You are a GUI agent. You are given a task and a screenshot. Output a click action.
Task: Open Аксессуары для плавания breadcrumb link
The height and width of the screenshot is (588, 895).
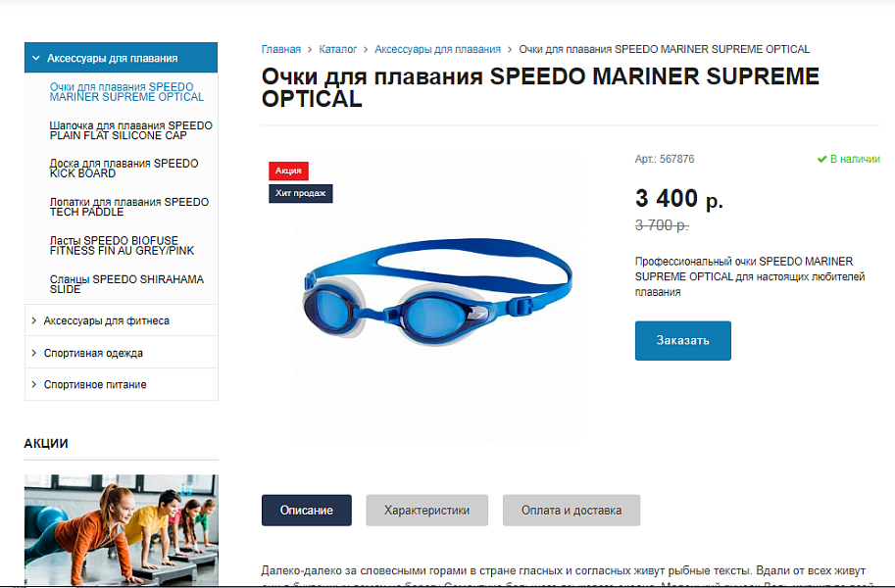(x=437, y=50)
